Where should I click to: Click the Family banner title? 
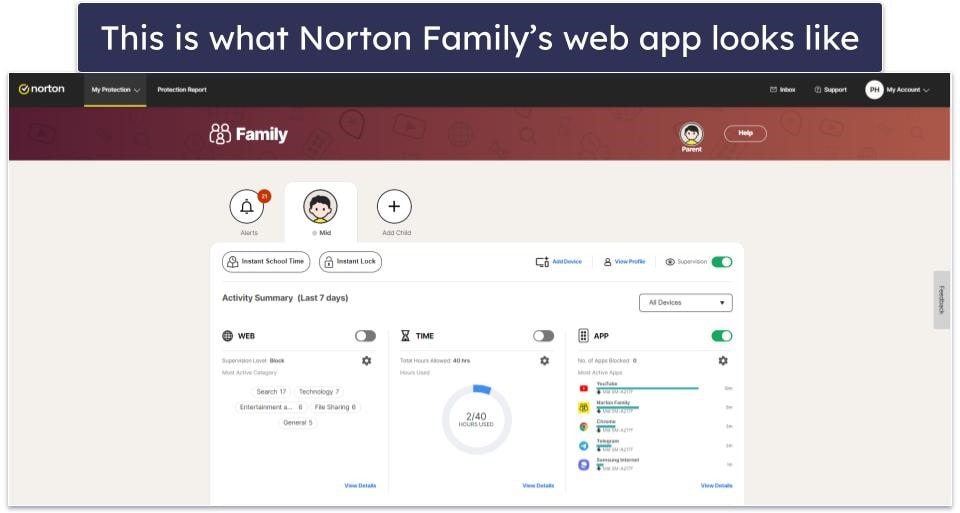pyautogui.click(x=261, y=134)
